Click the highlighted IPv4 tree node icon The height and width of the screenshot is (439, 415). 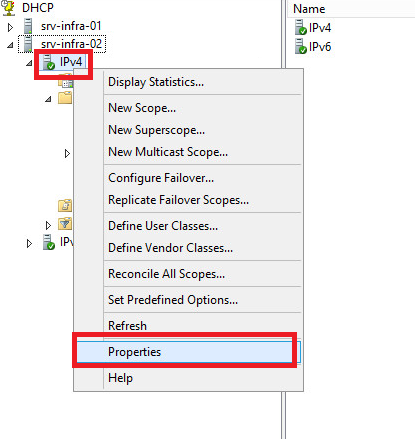[49, 62]
